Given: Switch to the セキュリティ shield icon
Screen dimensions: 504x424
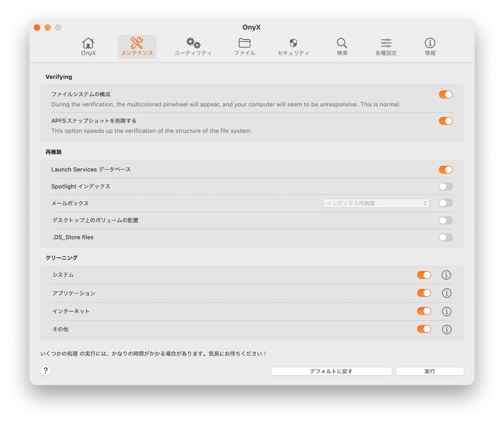Looking at the screenshot, I should pos(293,43).
